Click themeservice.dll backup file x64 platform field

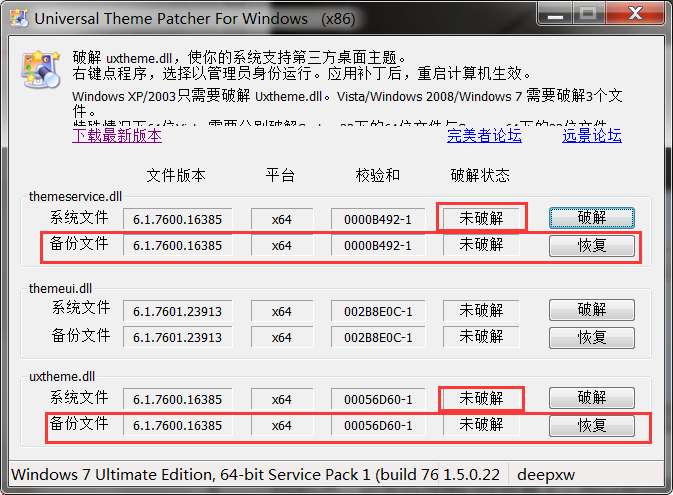[282, 245]
